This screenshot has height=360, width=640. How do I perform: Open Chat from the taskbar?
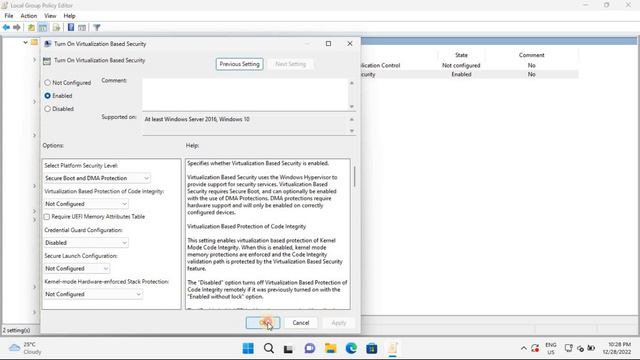click(310, 348)
